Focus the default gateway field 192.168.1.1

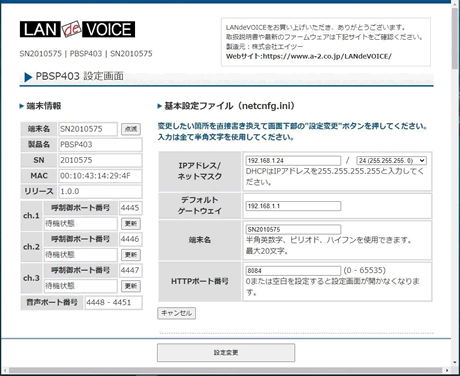[293, 206]
